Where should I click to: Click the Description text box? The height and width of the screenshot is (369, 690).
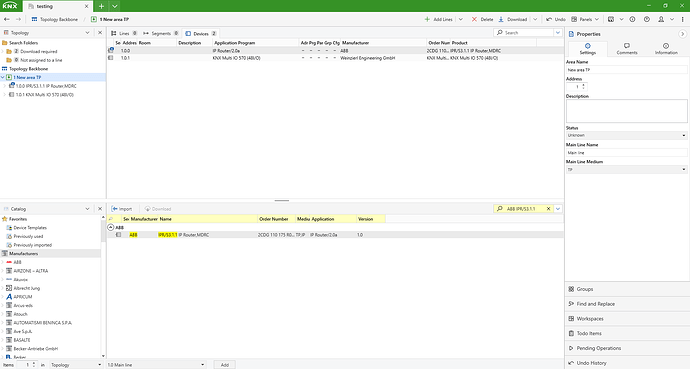point(627,111)
